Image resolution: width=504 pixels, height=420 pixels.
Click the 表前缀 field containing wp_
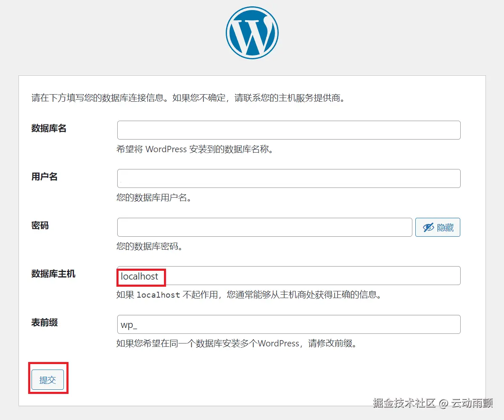click(x=289, y=324)
